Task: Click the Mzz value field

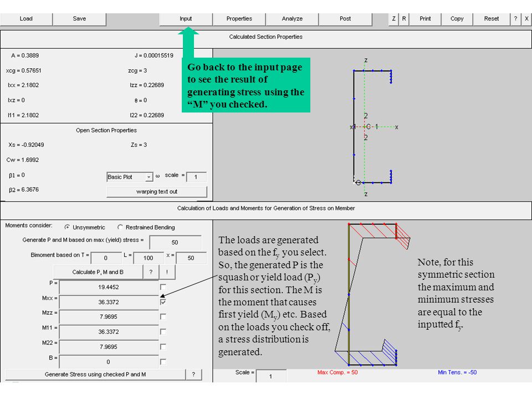Action: click(x=109, y=317)
